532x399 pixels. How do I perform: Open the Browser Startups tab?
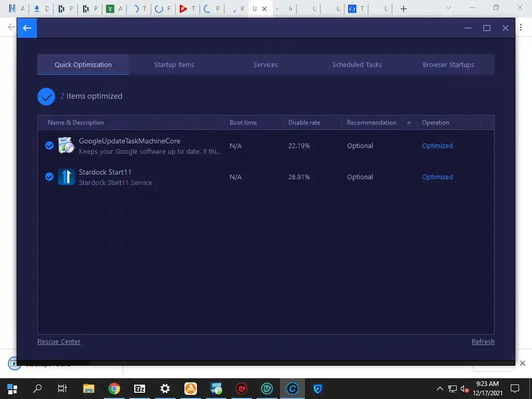(x=448, y=64)
